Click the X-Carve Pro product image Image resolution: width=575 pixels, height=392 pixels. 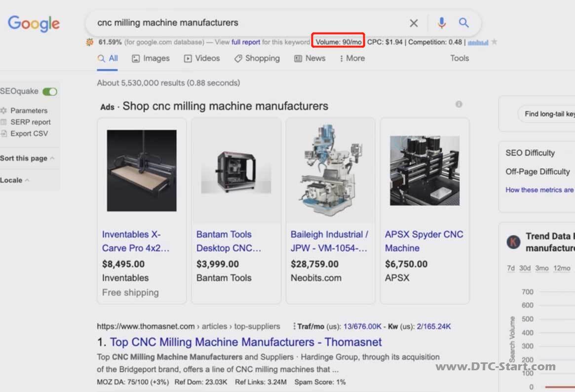click(142, 170)
